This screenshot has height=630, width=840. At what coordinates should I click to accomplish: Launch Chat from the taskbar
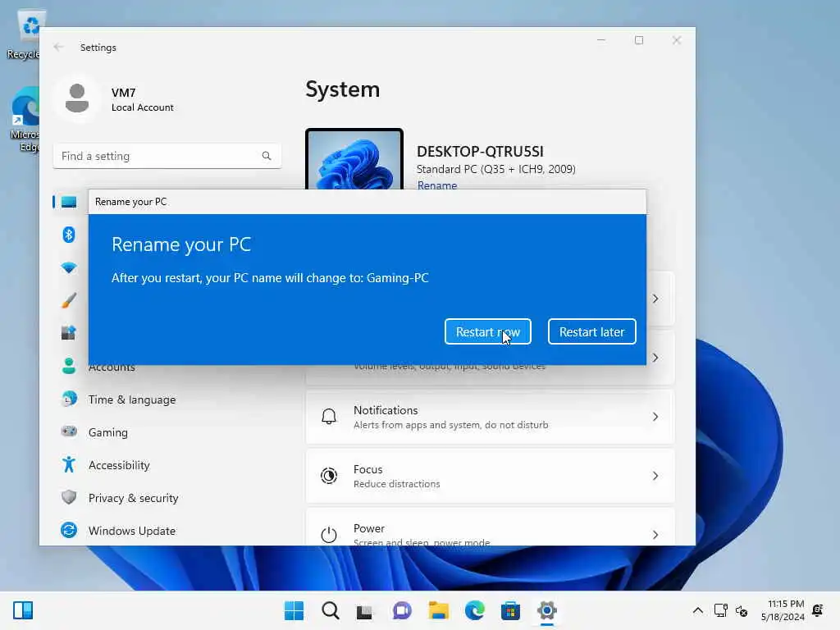(x=402, y=610)
